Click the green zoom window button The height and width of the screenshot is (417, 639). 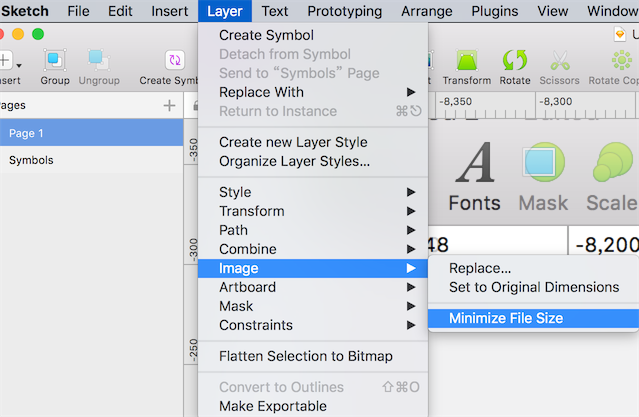[x=38, y=34]
